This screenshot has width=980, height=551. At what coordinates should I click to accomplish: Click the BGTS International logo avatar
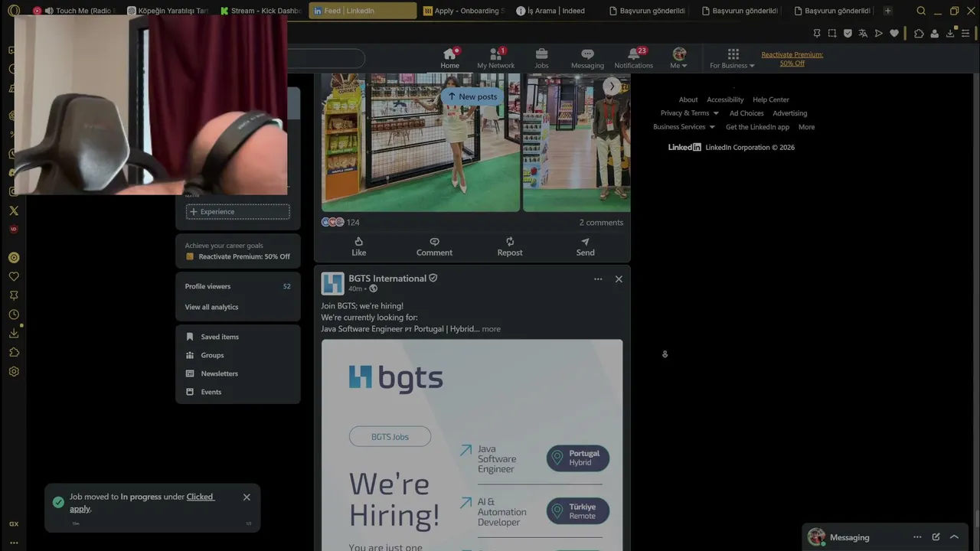coord(333,283)
